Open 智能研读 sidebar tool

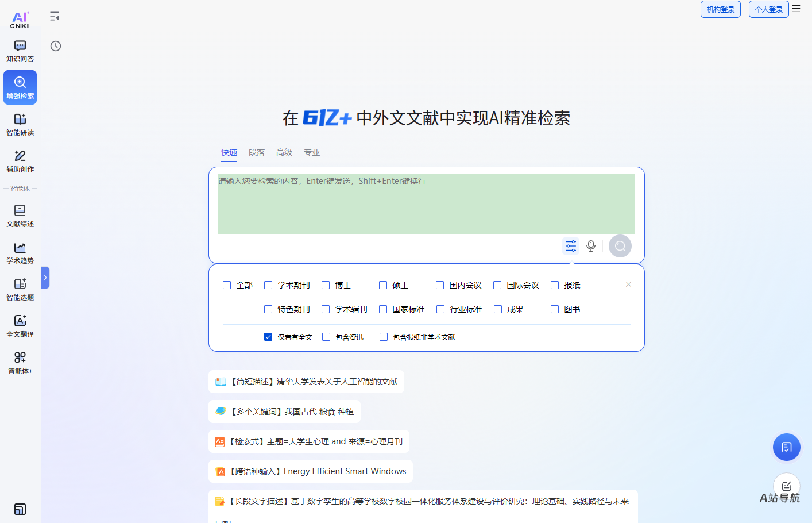(x=20, y=125)
